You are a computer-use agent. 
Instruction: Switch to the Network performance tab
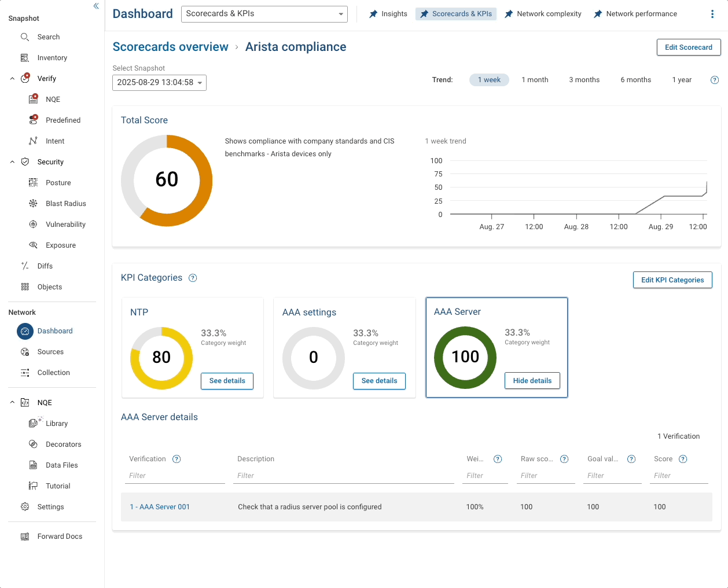(635, 14)
